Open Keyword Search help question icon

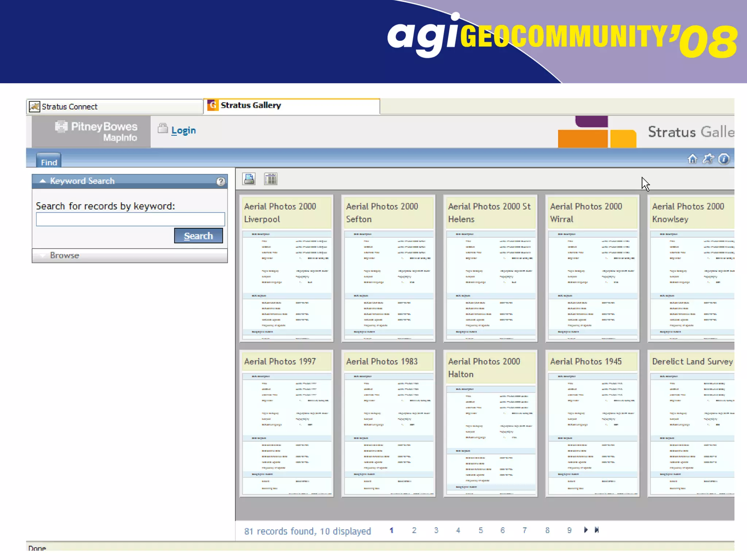[220, 181]
